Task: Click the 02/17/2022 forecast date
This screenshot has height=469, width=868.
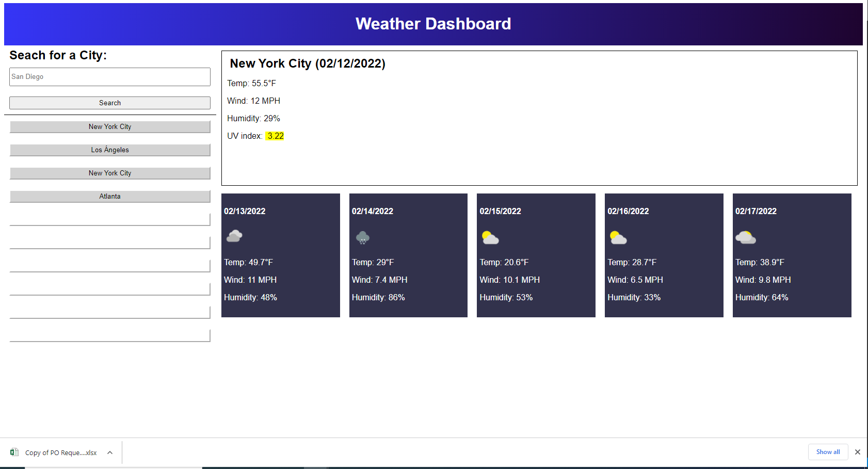Action: click(x=756, y=211)
